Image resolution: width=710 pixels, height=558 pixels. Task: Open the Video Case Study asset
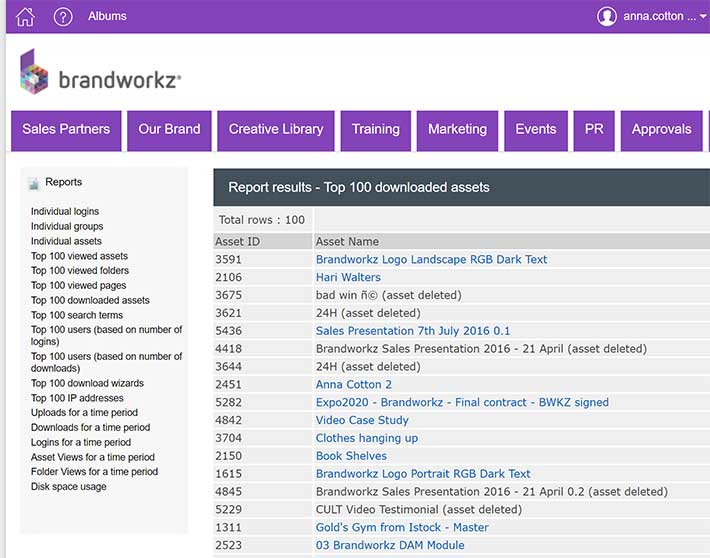click(362, 420)
